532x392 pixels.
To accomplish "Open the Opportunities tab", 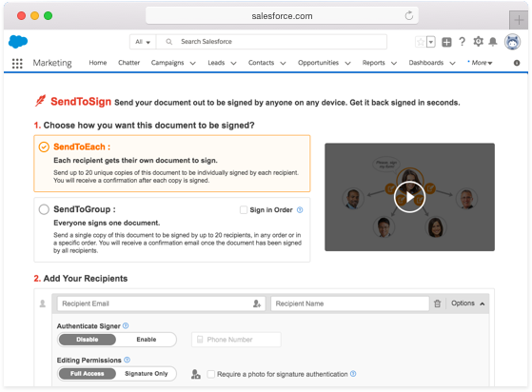I will point(318,63).
